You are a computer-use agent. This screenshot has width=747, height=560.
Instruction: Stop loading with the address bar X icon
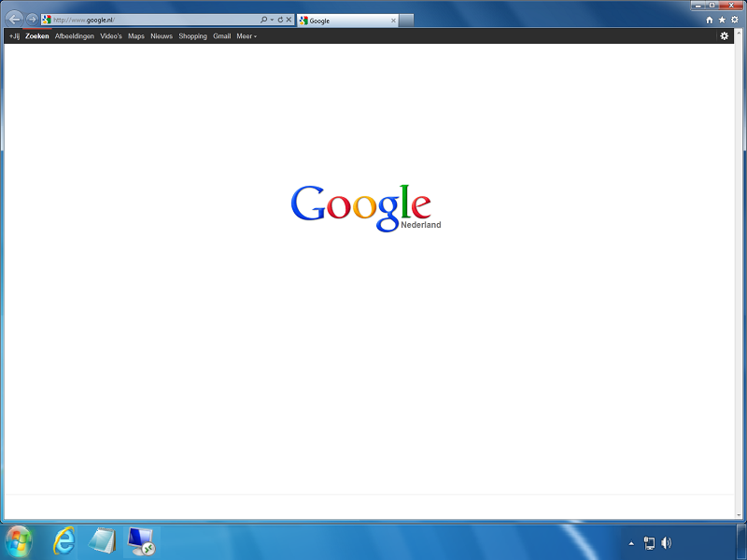289,20
